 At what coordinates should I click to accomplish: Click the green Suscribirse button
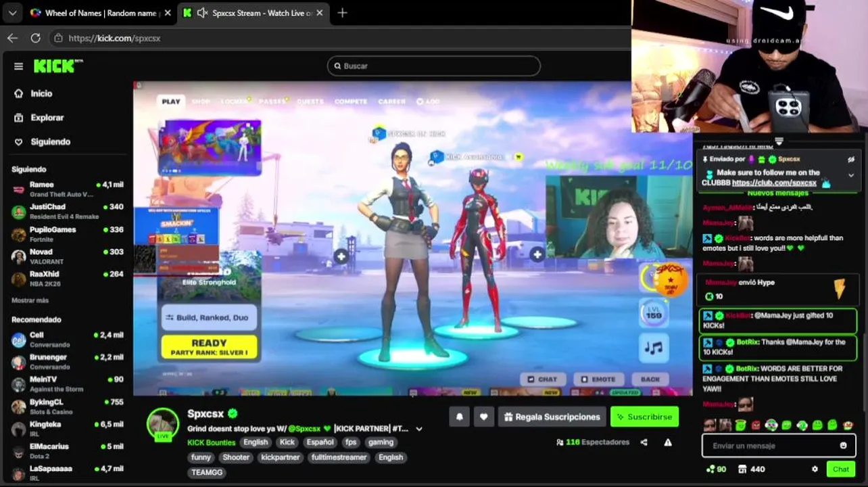point(644,417)
